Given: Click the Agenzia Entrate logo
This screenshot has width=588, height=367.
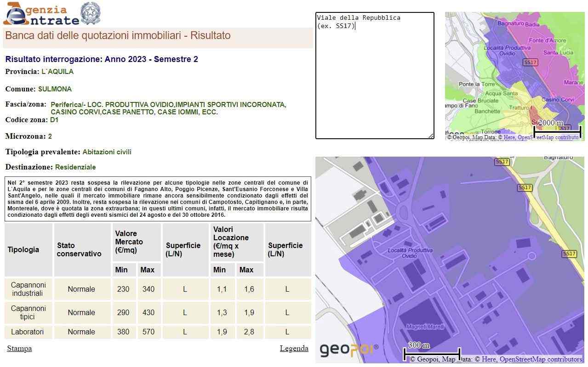Looking at the screenshot, I should coord(40,15).
